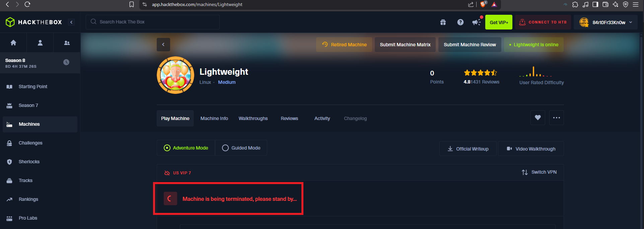Click Lightweight is online status button

click(534, 45)
